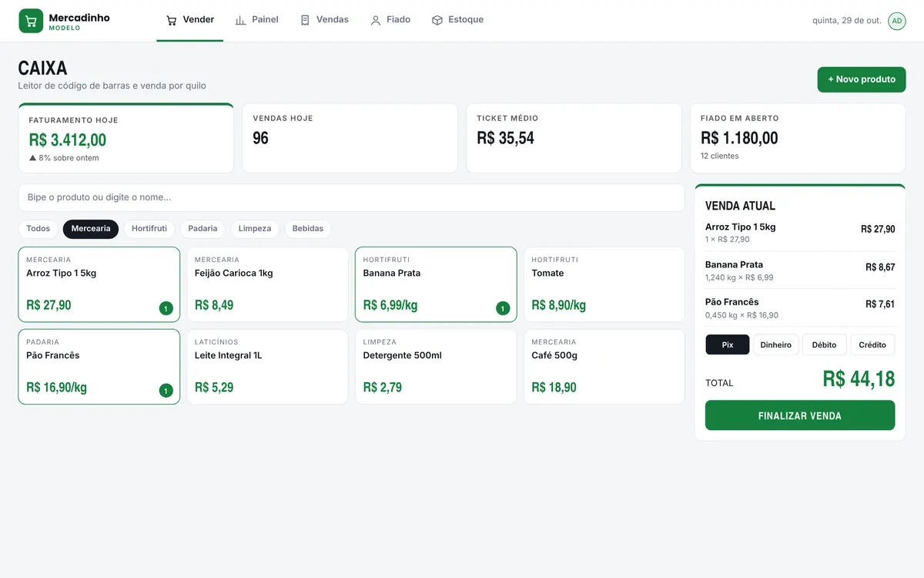Select Pão Francês item in Venda Atual
The height and width of the screenshot is (578, 924).
[x=800, y=308]
